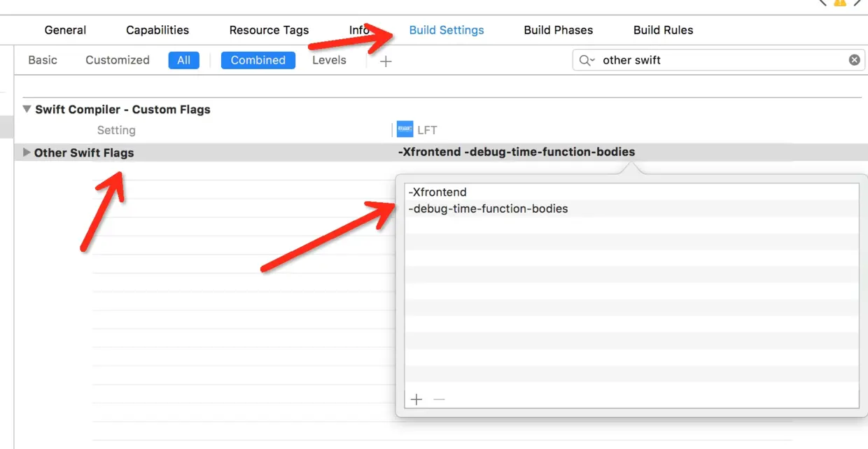The height and width of the screenshot is (449, 868).
Task: Show Basic build settings filter
Action: point(43,60)
